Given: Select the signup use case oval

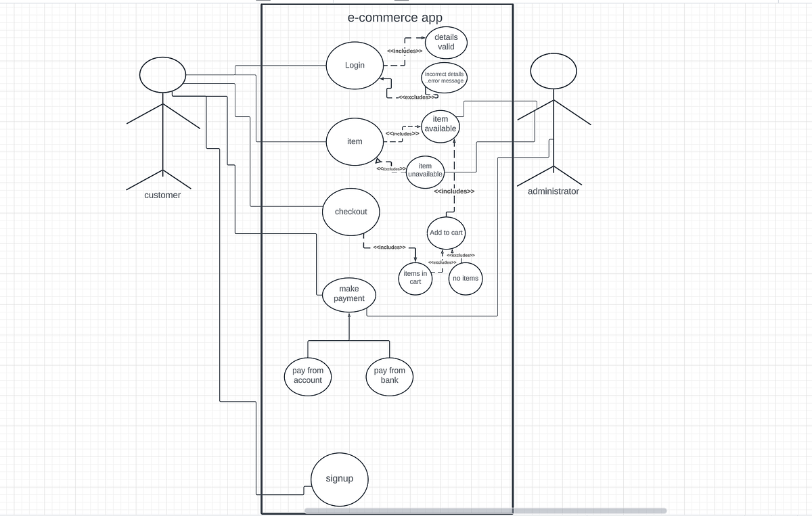Looking at the screenshot, I should 339,478.
